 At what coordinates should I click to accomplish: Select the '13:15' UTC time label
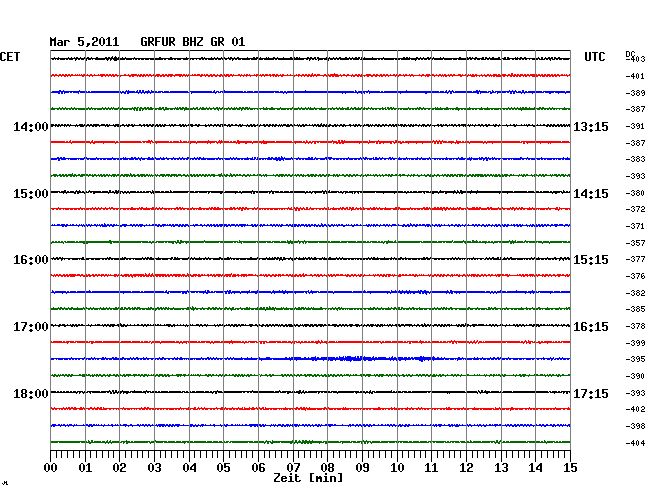[x=591, y=126]
